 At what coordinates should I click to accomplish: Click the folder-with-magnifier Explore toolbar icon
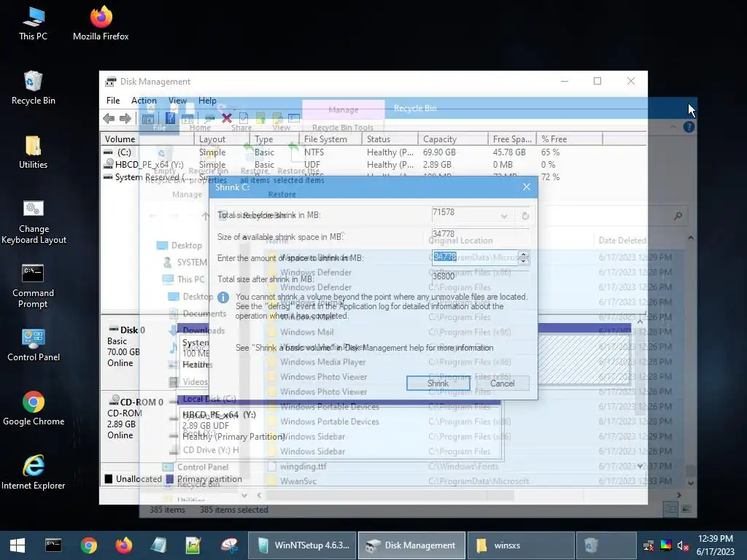click(x=278, y=118)
